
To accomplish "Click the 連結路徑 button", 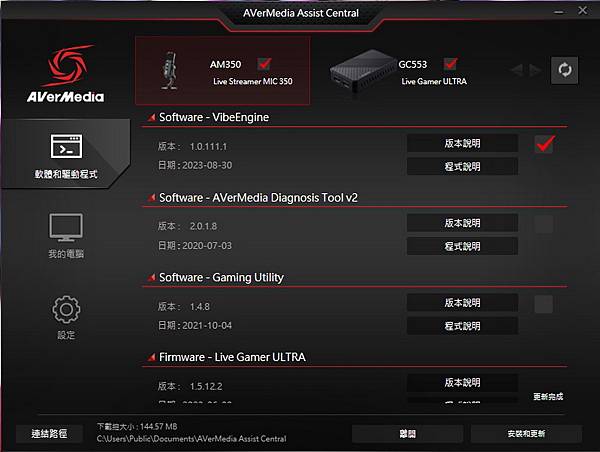I will coord(49,434).
